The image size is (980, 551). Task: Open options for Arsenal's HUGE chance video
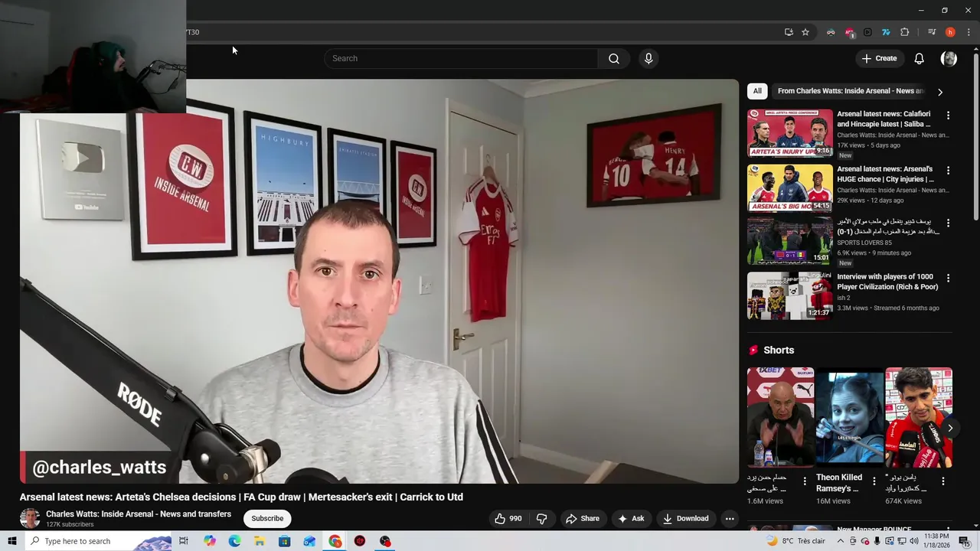948,171
